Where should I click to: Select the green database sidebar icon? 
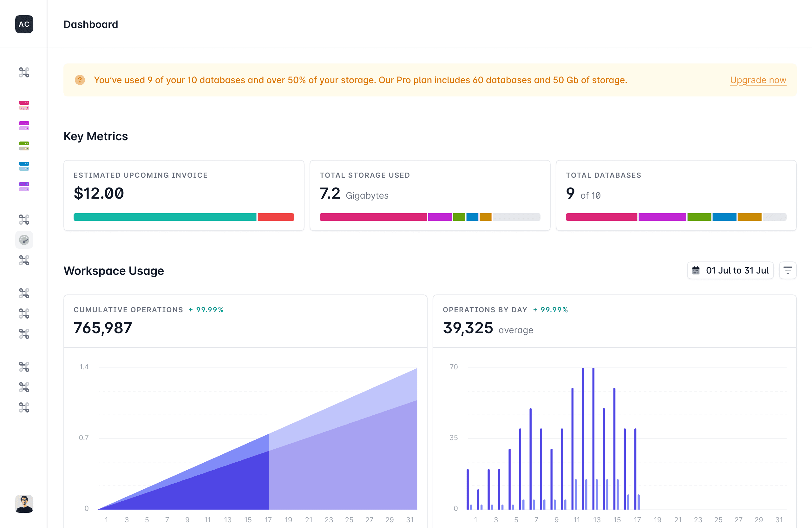(x=24, y=146)
